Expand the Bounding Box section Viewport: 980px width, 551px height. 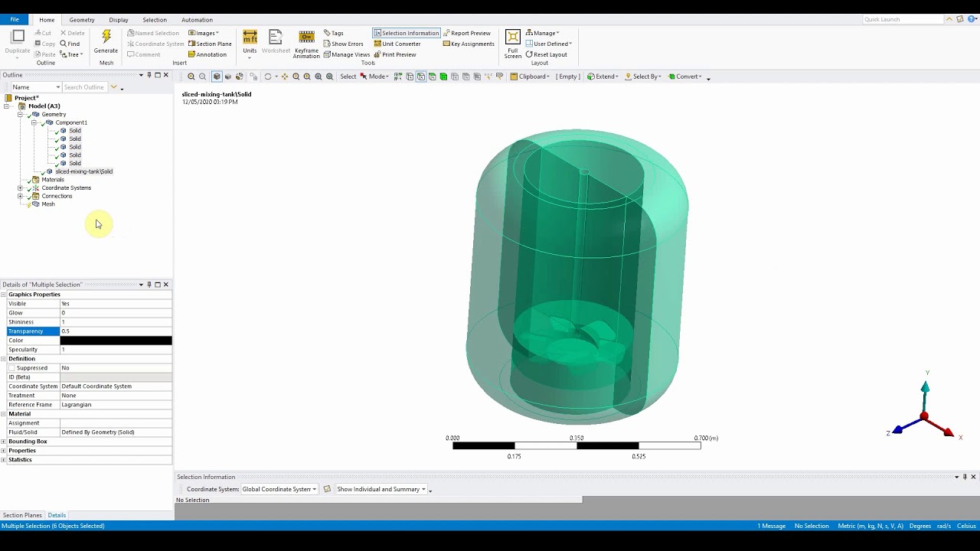pyautogui.click(x=4, y=442)
